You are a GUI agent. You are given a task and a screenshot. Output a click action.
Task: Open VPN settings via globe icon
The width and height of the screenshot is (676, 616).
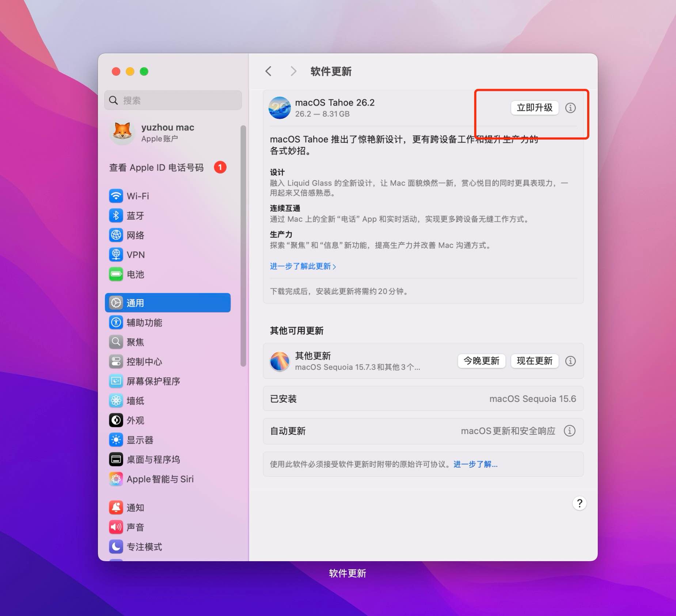tap(116, 255)
